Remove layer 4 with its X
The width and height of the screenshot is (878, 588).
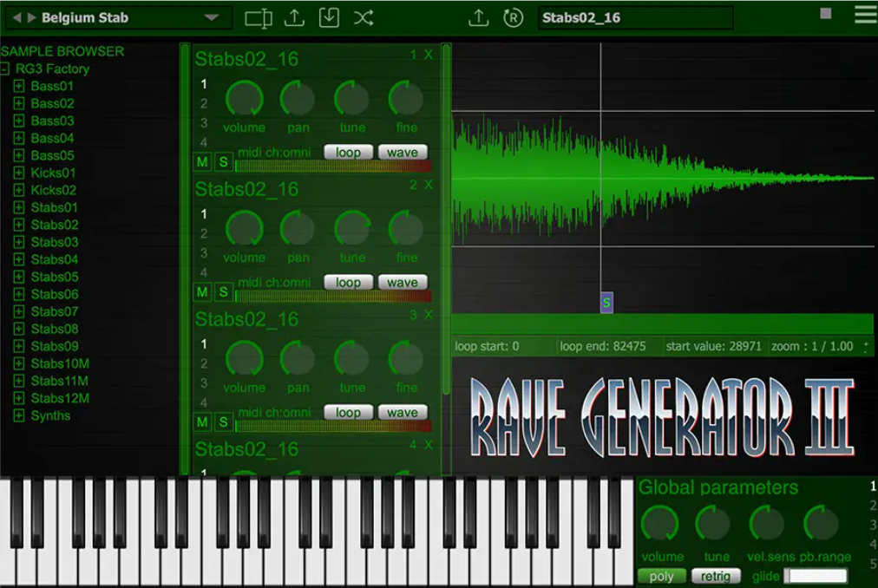(x=429, y=445)
